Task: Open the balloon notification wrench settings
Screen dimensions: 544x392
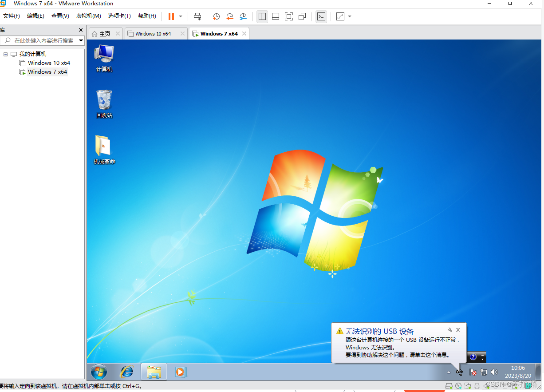Action: click(x=450, y=330)
